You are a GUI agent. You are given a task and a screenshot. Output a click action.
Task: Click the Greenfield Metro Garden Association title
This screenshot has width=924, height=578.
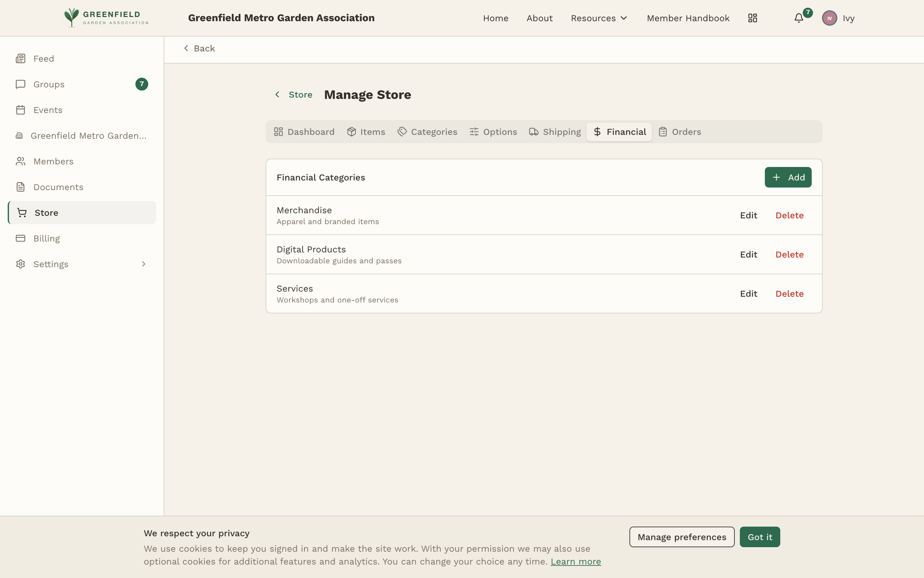pos(281,18)
